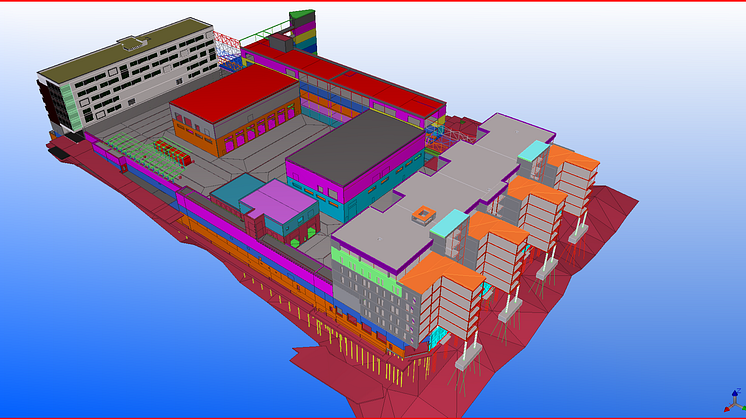
Task: Click the multicolored stacked tower at top
Action: [302, 30]
